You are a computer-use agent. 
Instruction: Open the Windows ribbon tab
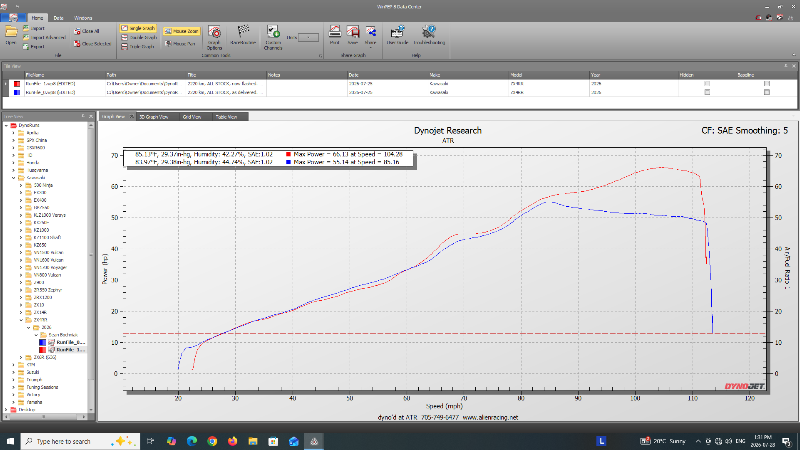[83, 18]
